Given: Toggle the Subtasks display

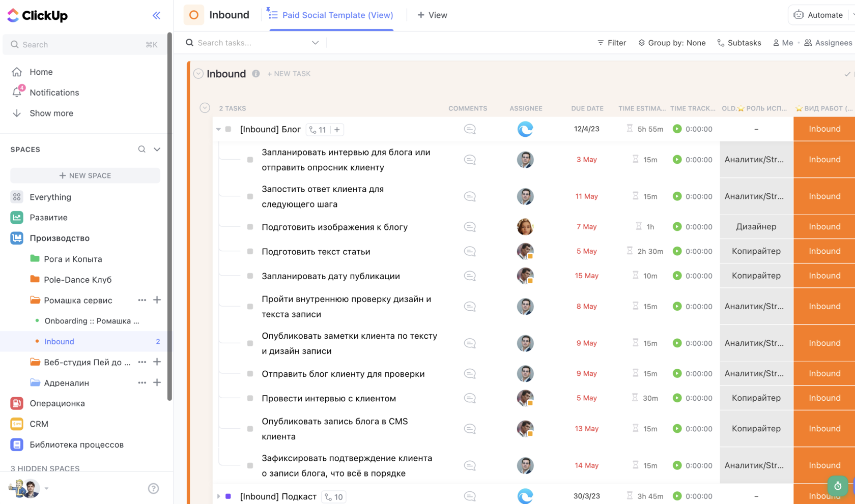Looking at the screenshot, I should tap(739, 43).
